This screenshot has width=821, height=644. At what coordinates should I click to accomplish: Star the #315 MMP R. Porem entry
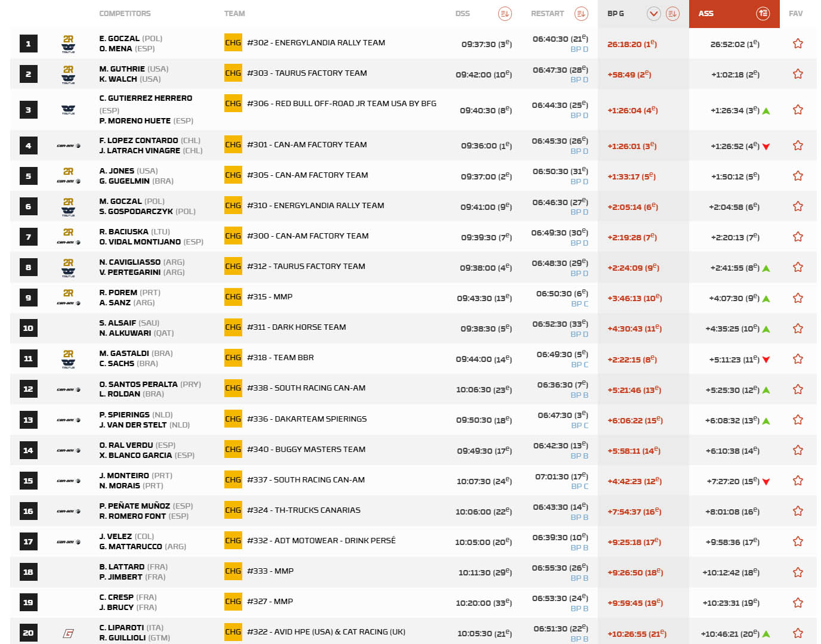point(798,298)
